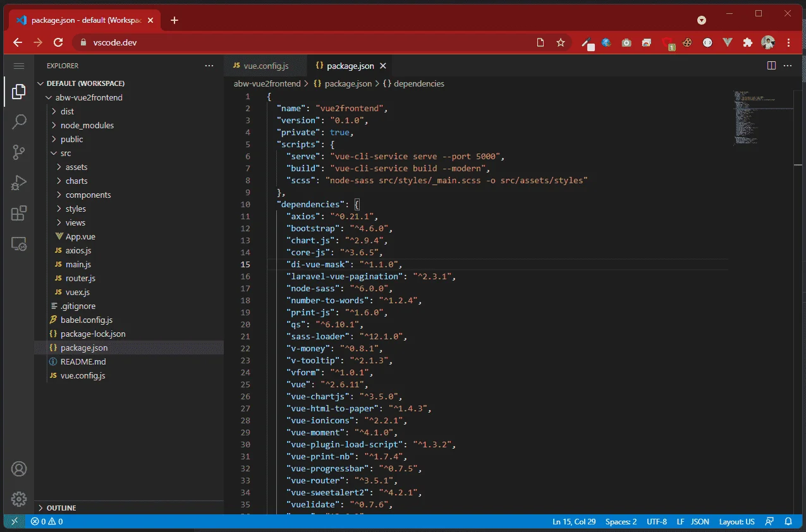Open axios.js in the explorer
806x532 pixels.
[79, 250]
